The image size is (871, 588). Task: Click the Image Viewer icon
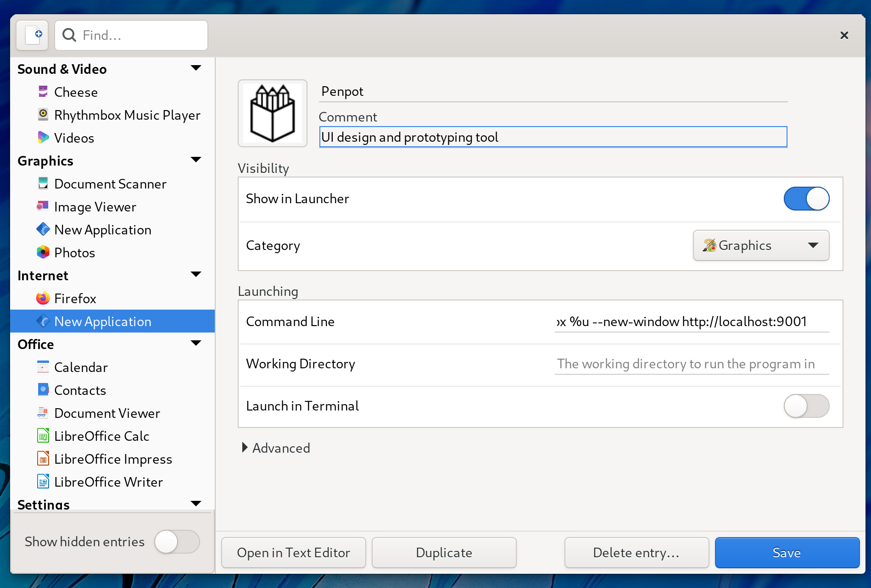(43, 206)
